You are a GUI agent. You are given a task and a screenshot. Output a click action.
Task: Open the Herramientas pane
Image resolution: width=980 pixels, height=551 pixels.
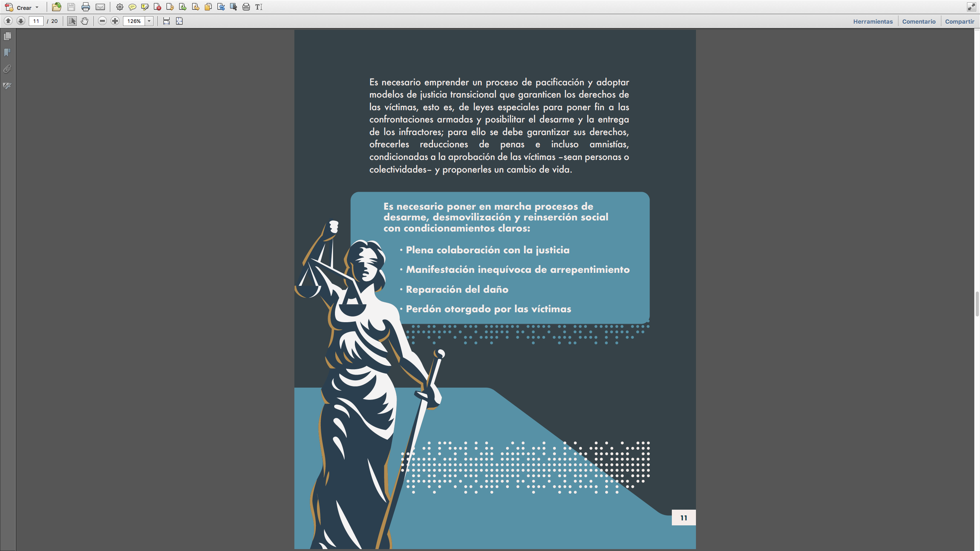tap(872, 21)
